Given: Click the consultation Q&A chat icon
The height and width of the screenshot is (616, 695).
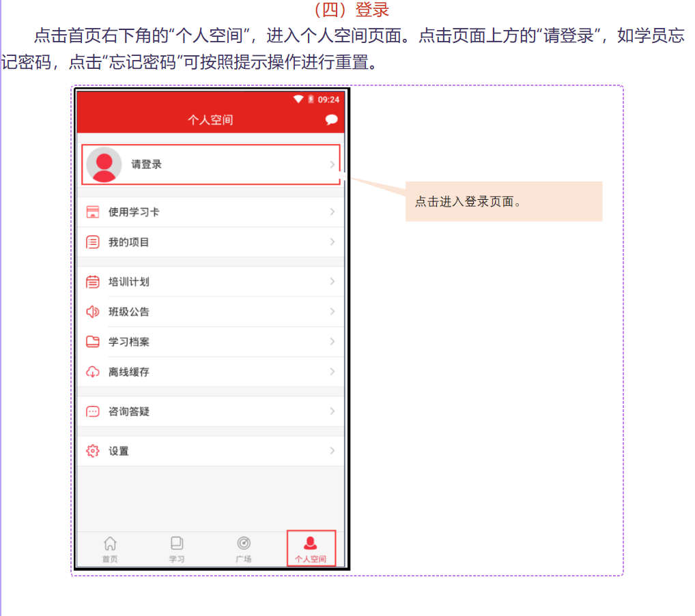Looking at the screenshot, I should pyautogui.click(x=93, y=411).
